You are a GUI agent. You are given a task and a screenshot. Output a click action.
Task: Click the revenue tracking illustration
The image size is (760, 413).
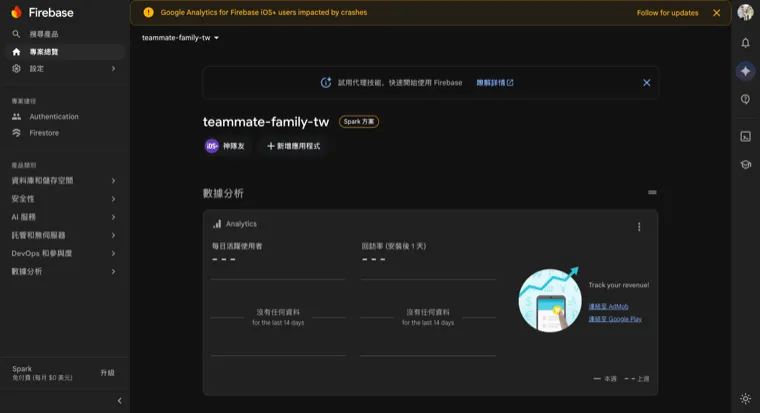point(550,299)
